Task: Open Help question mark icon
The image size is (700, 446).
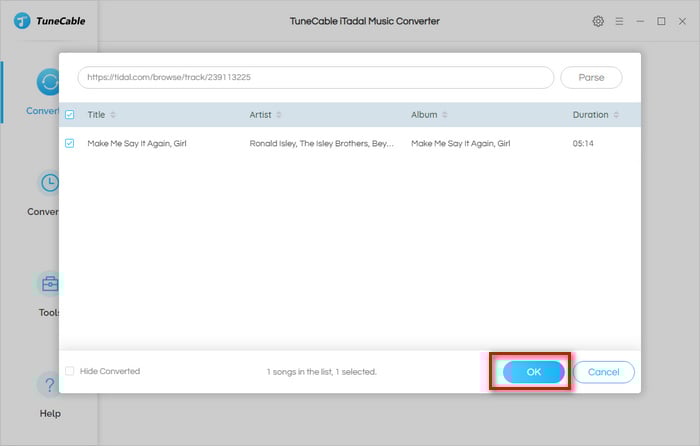Action: [x=49, y=384]
